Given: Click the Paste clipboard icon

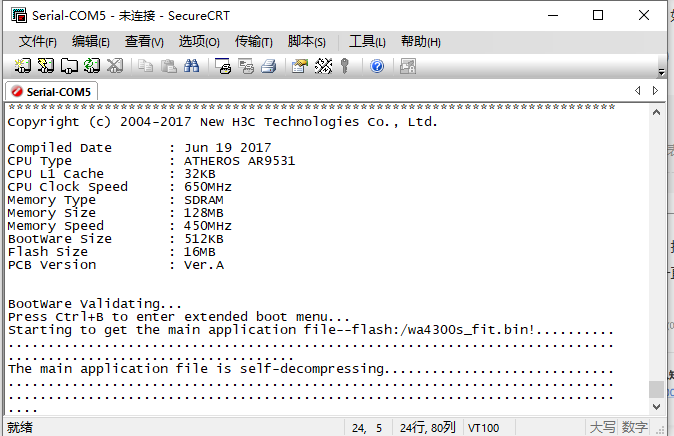Looking at the screenshot, I should [x=168, y=66].
